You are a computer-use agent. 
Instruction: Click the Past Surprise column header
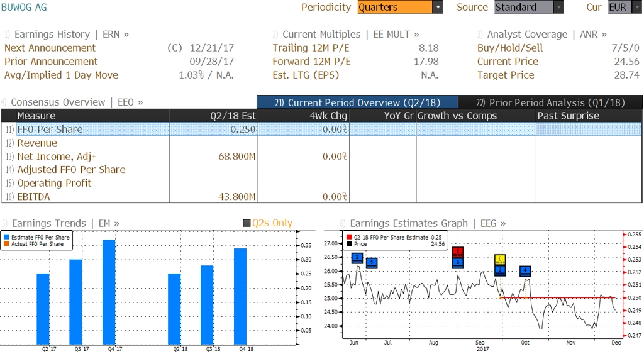(589, 116)
